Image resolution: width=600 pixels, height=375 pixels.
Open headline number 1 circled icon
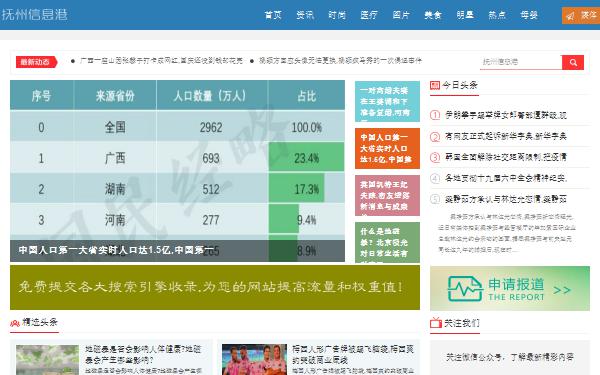pyautogui.click(x=435, y=115)
